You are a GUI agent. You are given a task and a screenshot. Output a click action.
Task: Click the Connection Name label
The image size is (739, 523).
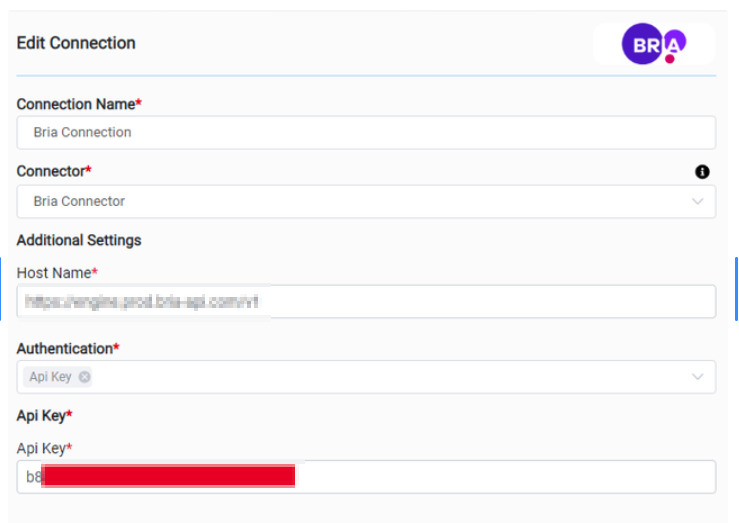(76, 104)
